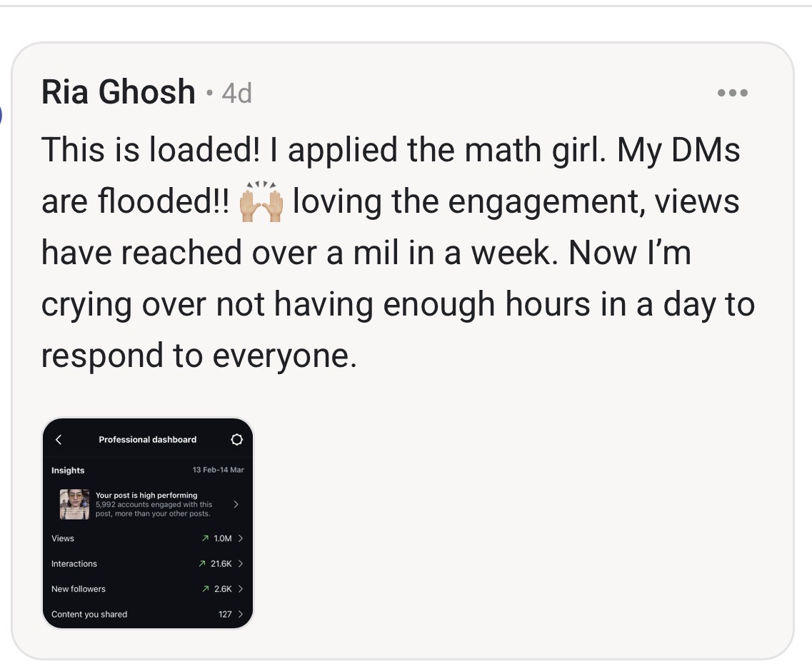The image size is (812, 664).
Task: Click the green trend arrow beside 21.6K
Action: coord(203,564)
